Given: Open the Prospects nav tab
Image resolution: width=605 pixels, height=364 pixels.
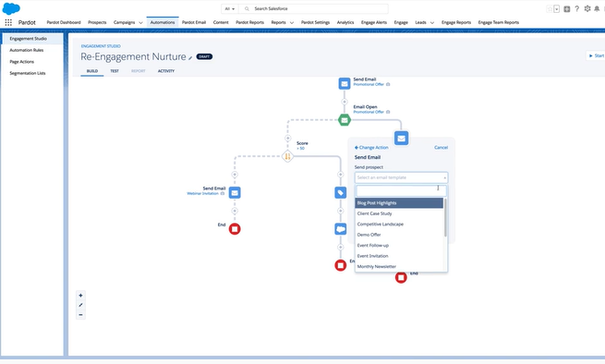Looking at the screenshot, I should click(x=97, y=22).
